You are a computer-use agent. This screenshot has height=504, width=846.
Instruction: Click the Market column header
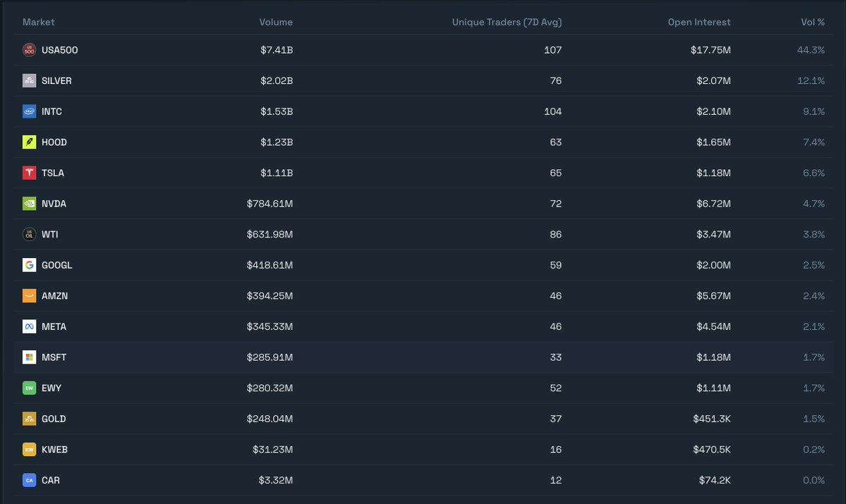(38, 22)
